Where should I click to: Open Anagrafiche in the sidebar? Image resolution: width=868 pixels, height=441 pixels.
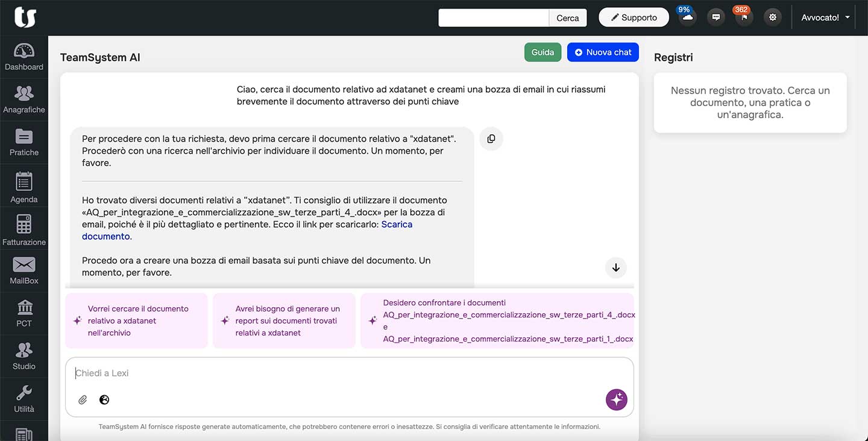coord(24,100)
